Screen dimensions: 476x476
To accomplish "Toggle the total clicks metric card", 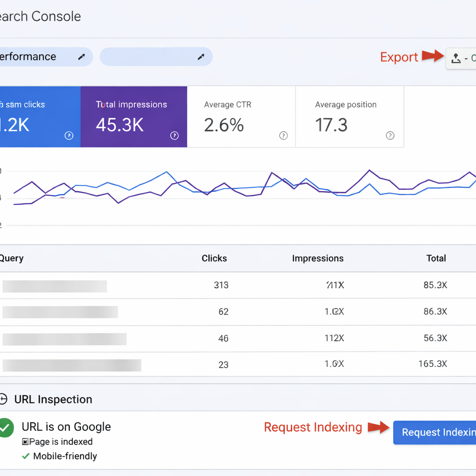I will (40, 117).
